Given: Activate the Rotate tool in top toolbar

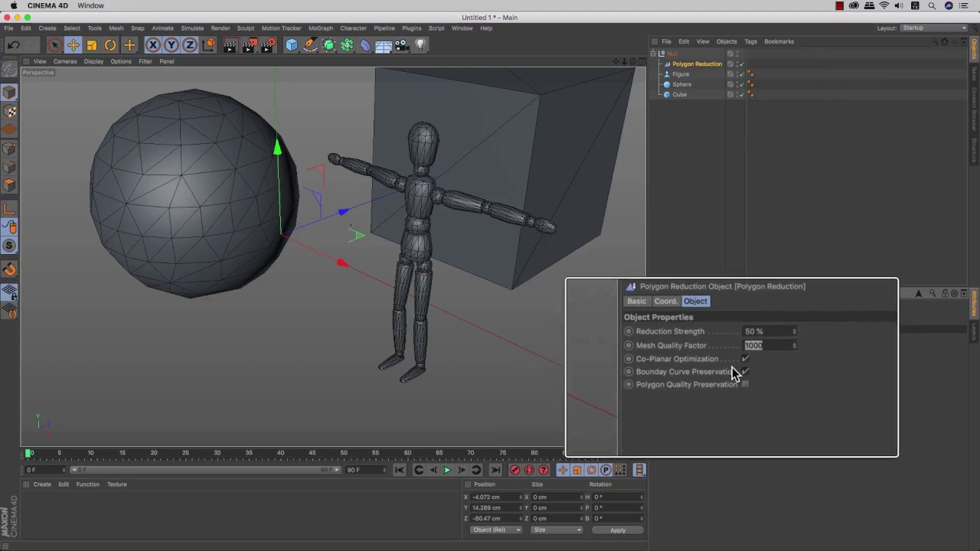Looking at the screenshot, I should (x=110, y=45).
